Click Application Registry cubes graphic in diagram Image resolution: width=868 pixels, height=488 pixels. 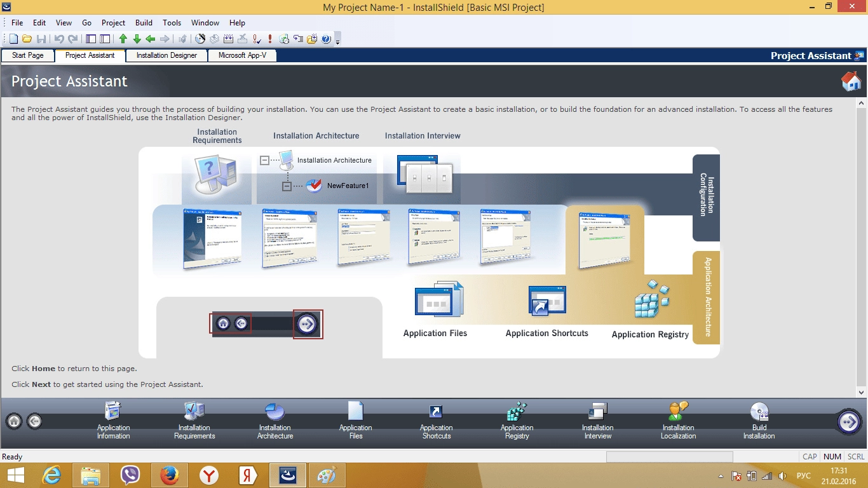pyautogui.click(x=652, y=299)
